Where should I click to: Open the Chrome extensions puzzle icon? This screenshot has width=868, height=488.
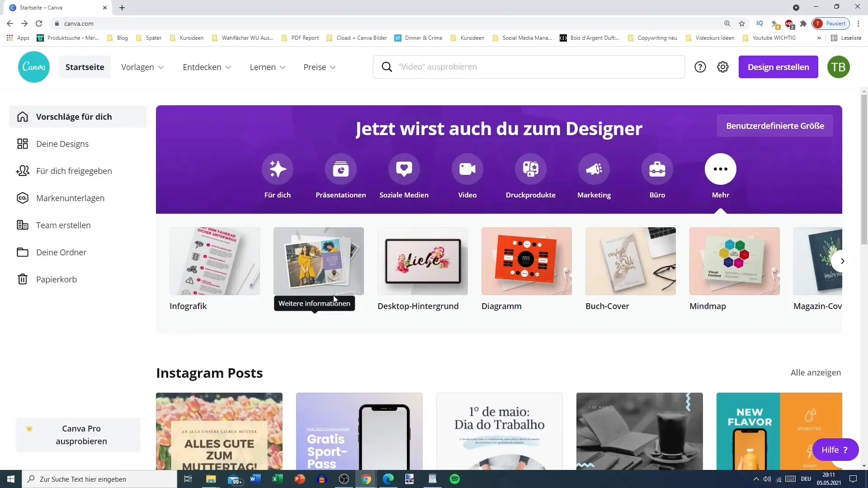point(803,23)
